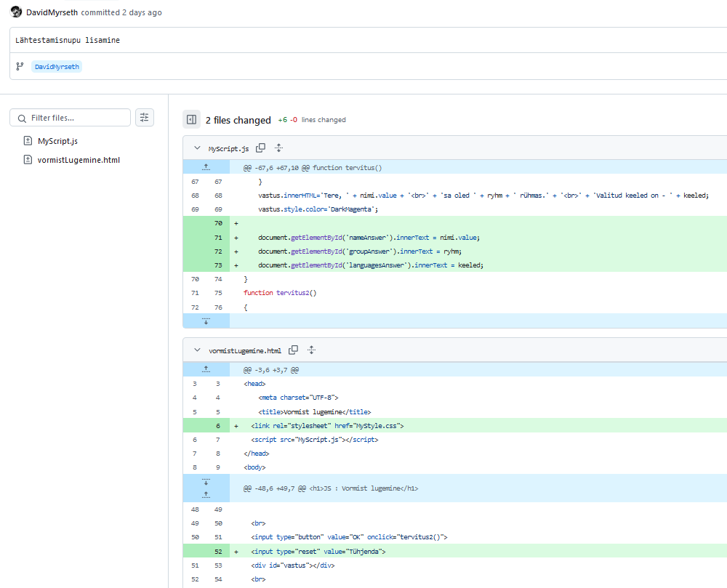Expand all lines of MyScript.js

tap(278, 148)
